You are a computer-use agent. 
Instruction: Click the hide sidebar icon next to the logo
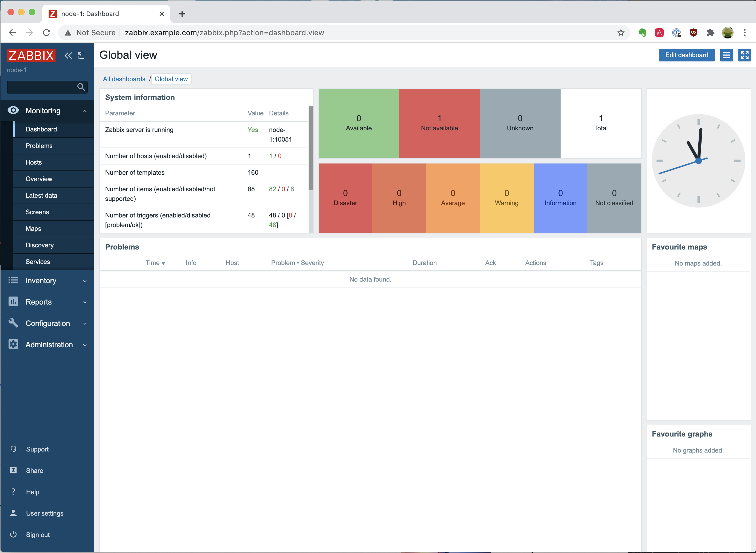81,56
